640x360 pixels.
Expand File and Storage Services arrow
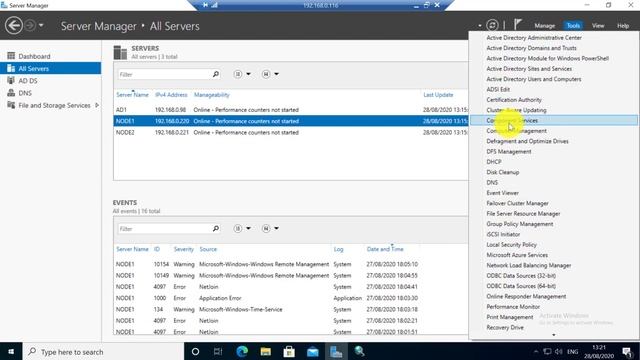tap(97, 105)
